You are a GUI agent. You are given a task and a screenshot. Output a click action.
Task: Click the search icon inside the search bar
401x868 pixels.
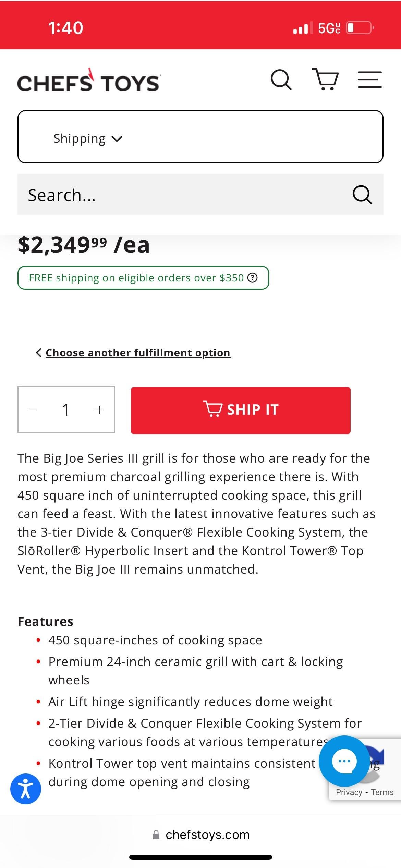[362, 196]
